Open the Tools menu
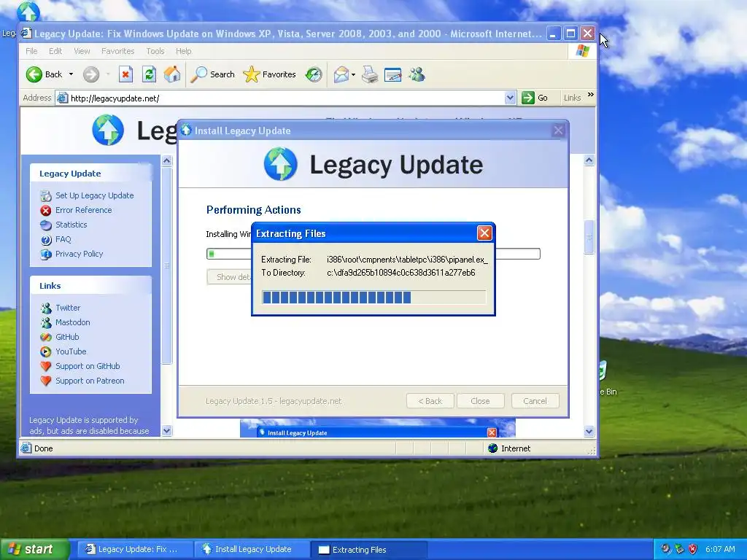This screenshot has width=747, height=560. [155, 51]
